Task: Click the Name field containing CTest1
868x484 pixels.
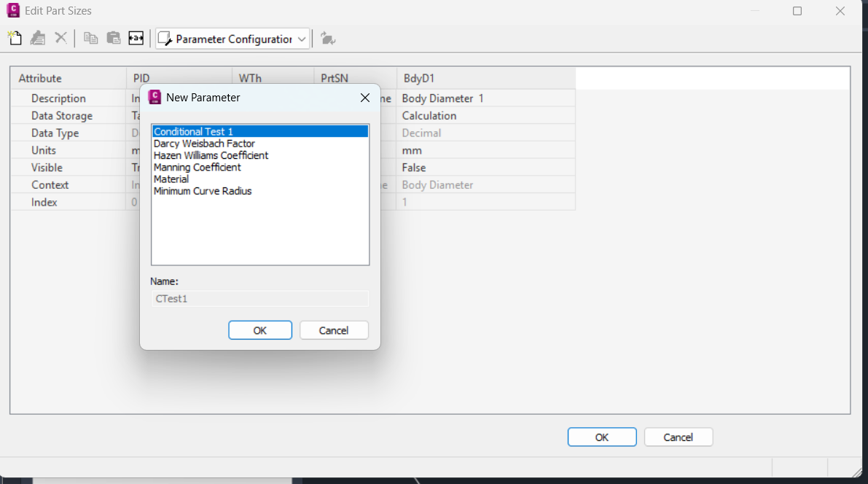Action: [x=259, y=298]
